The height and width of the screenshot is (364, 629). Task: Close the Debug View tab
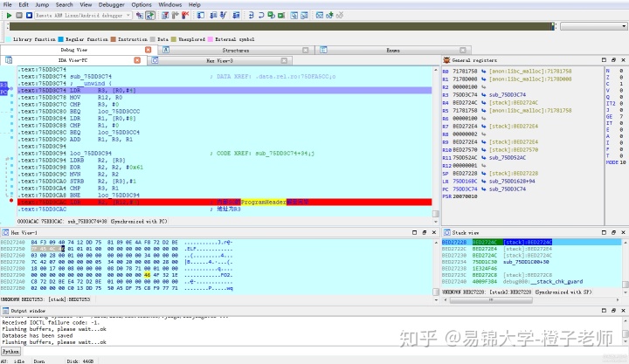(x=148, y=50)
